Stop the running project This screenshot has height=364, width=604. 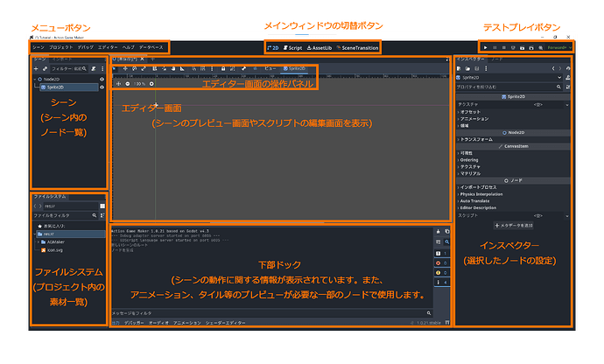504,48
